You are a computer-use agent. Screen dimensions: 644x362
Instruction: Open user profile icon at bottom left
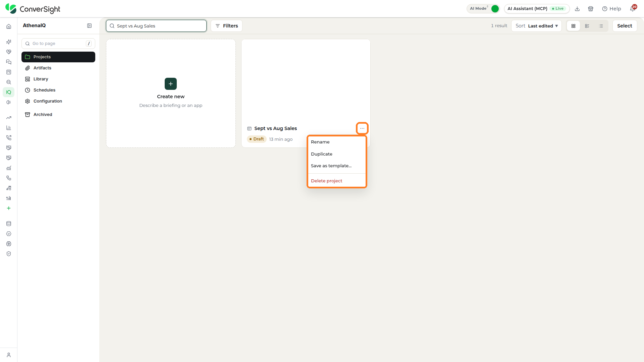[9, 355]
